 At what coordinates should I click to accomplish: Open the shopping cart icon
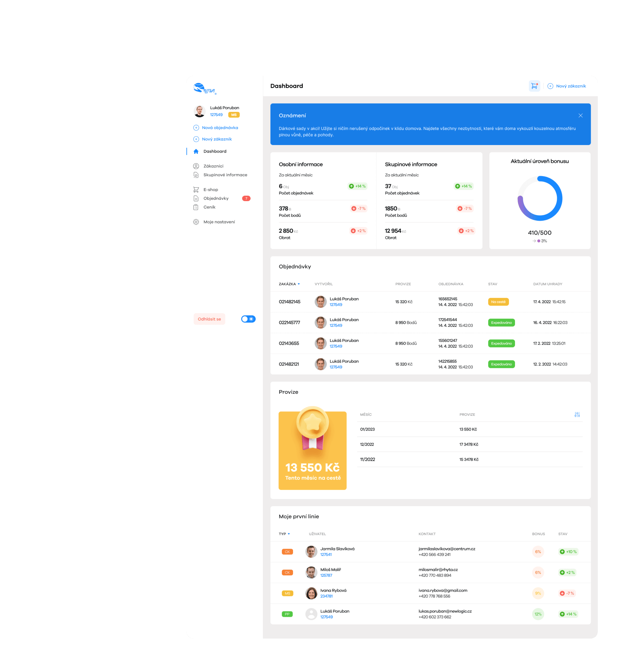click(x=534, y=86)
